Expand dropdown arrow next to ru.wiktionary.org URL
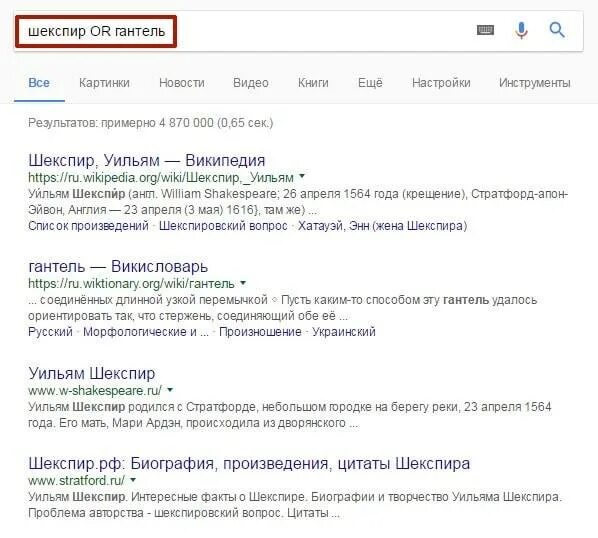 coord(243,283)
